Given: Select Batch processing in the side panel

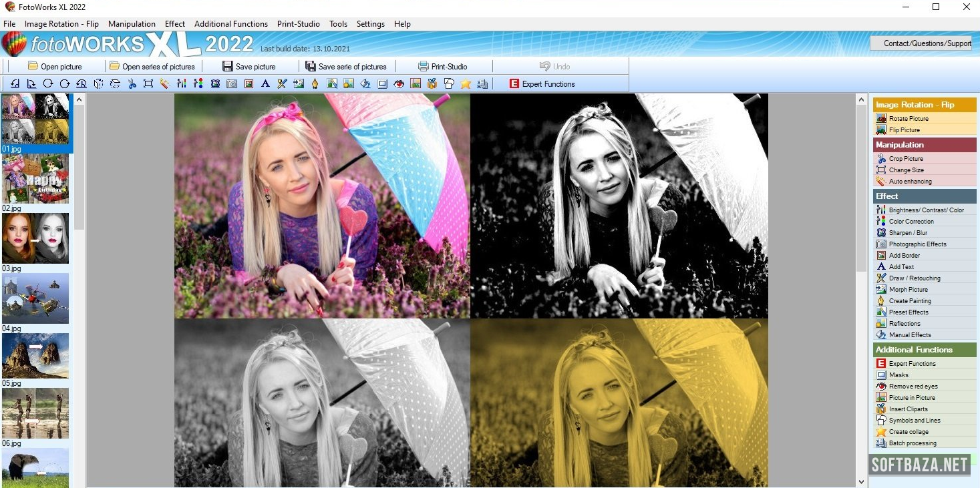Looking at the screenshot, I should click(912, 443).
